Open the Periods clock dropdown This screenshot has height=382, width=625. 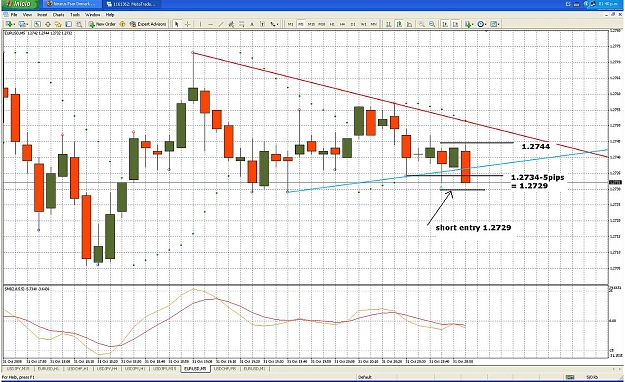(481, 24)
